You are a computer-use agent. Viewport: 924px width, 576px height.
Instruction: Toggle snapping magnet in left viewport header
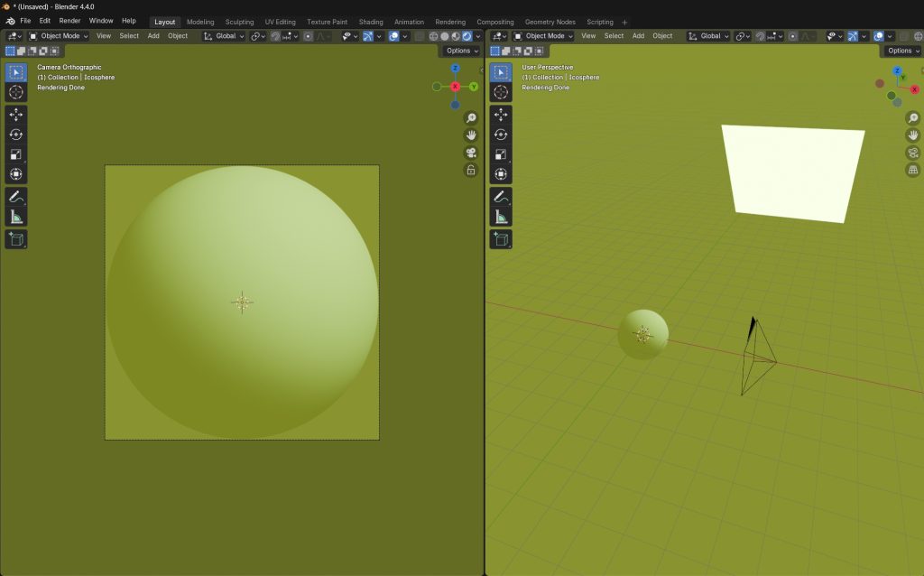[x=274, y=36]
